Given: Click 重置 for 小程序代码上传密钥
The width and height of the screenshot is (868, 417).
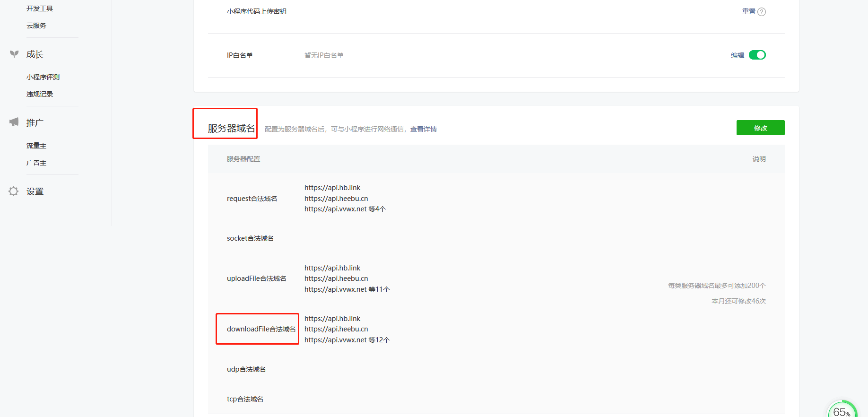Looking at the screenshot, I should pyautogui.click(x=749, y=11).
